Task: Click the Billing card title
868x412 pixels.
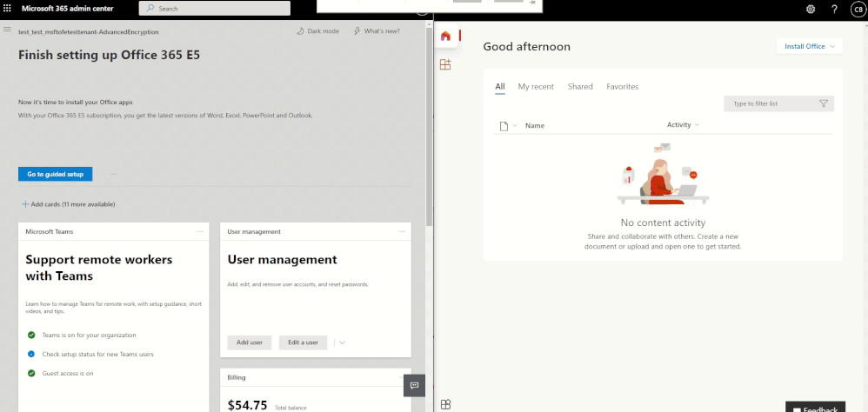Action: point(237,377)
